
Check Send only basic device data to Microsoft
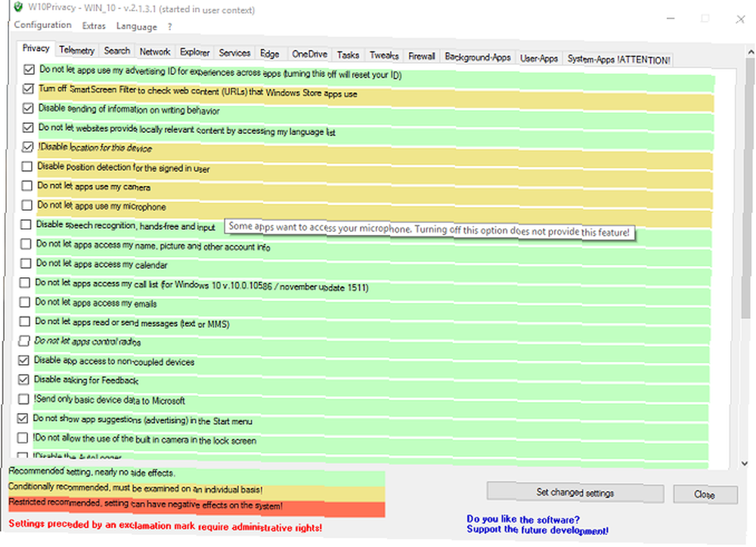23,399
